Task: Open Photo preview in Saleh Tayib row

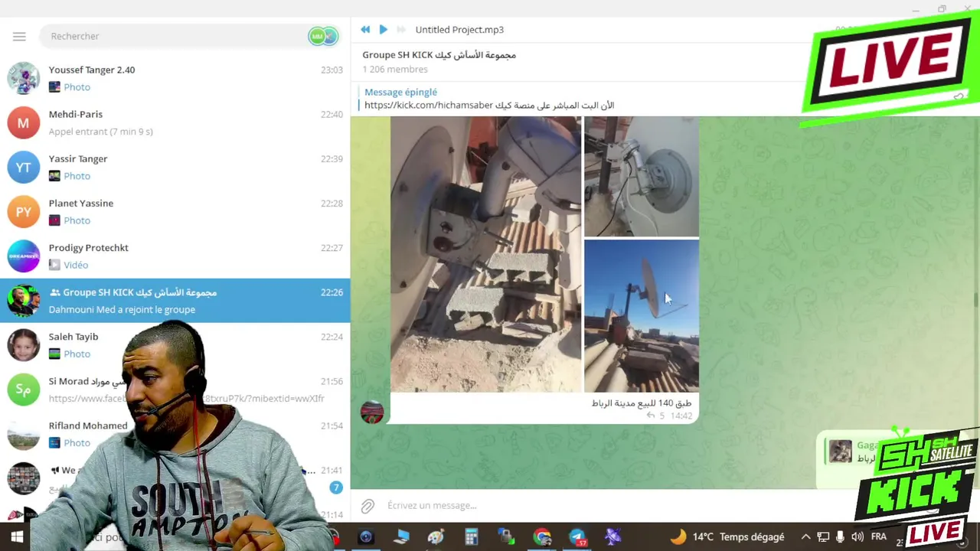Action: (70, 354)
